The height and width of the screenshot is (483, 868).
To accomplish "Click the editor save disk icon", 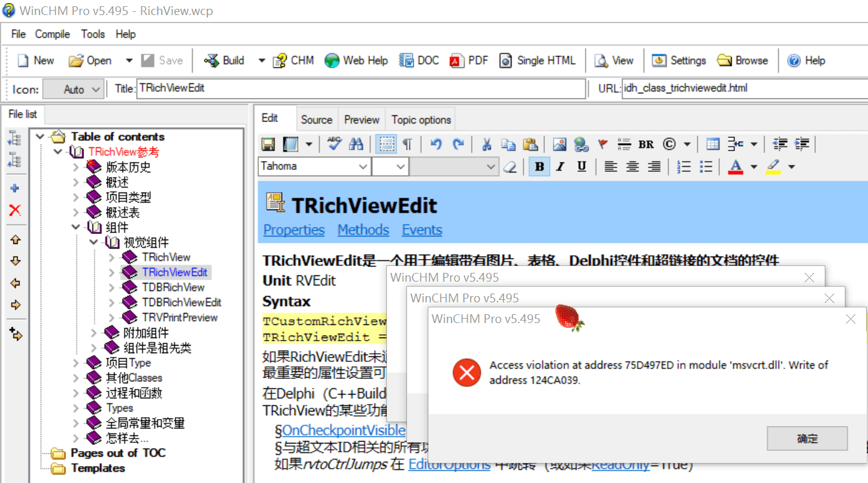I will pos(268,145).
